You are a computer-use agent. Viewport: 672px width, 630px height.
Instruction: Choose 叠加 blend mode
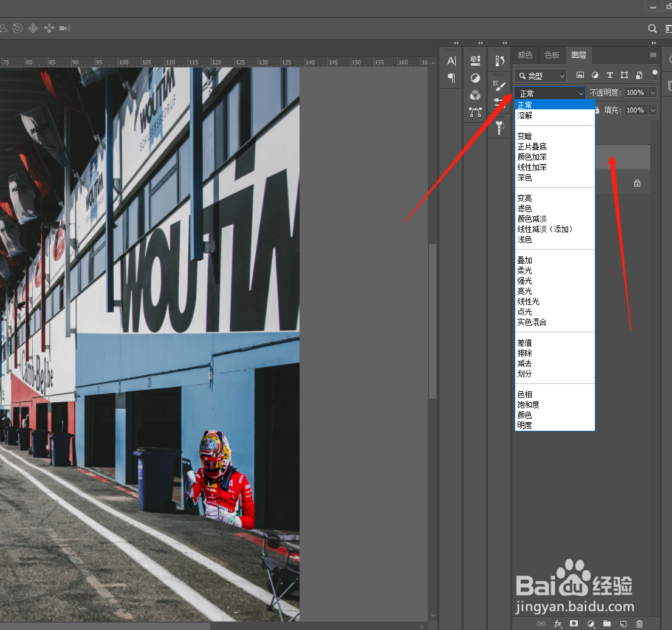pyautogui.click(x=555, y=260)
